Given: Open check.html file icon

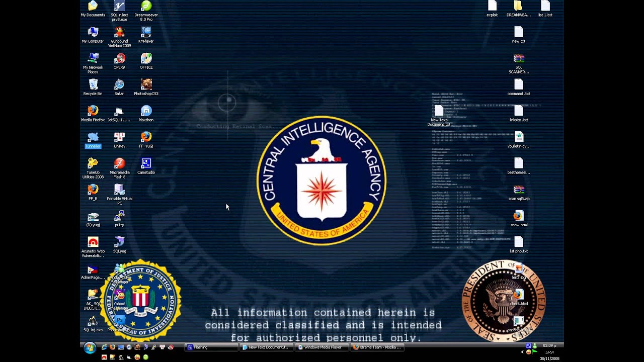Looking at the screenshot, I should tap(518, 298).
